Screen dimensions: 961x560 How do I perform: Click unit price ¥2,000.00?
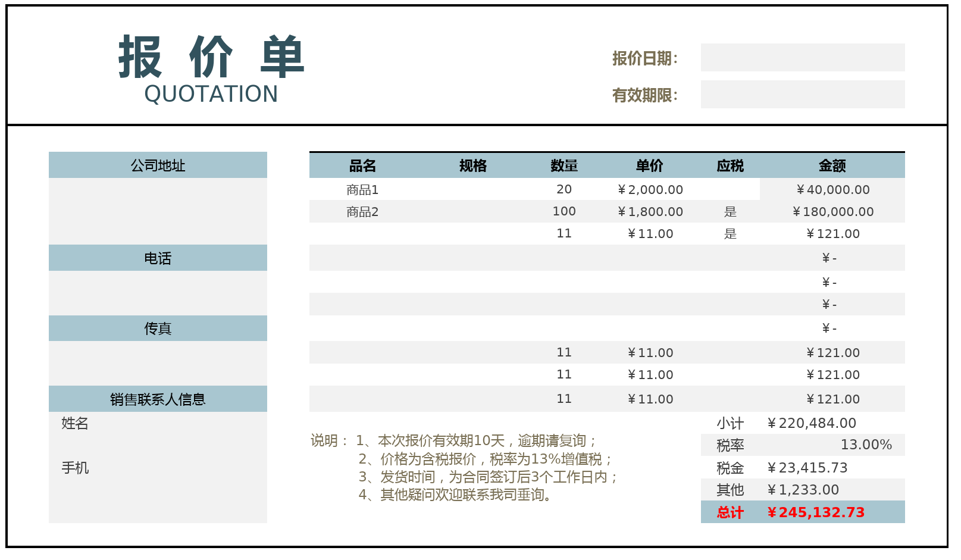(650, 190)
